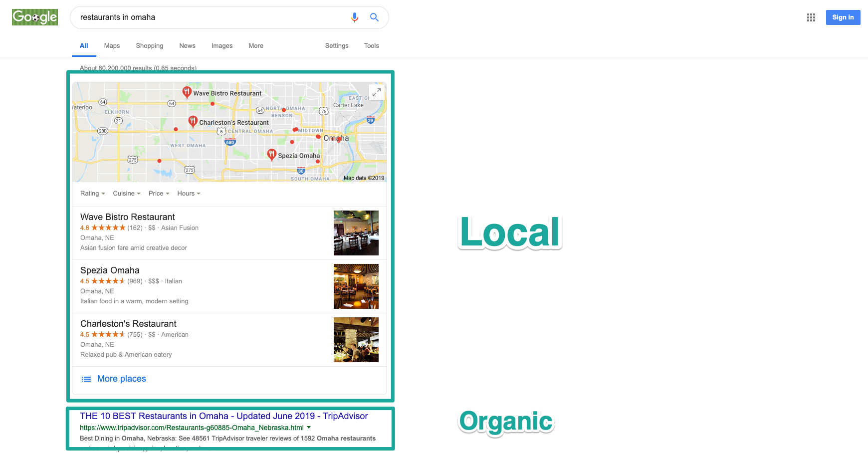The image size is (868, 453).
Task: Switch to the Maps tab
Action: 112,45
